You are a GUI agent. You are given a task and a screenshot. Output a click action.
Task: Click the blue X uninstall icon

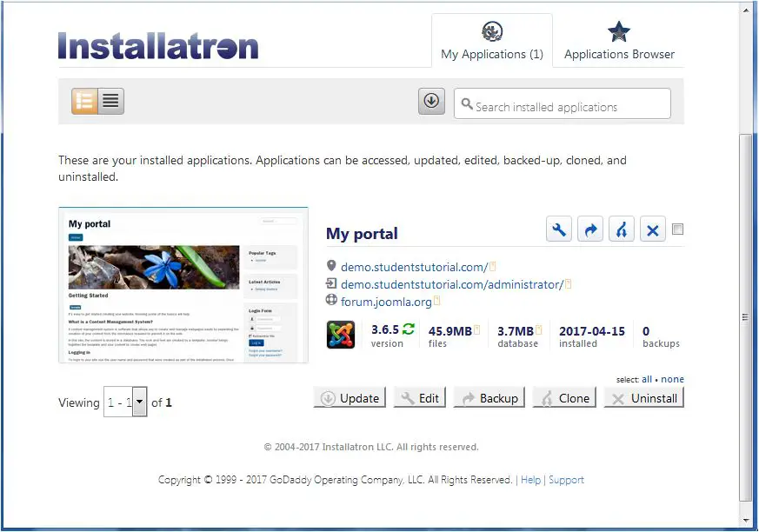(x=653, y=229)
